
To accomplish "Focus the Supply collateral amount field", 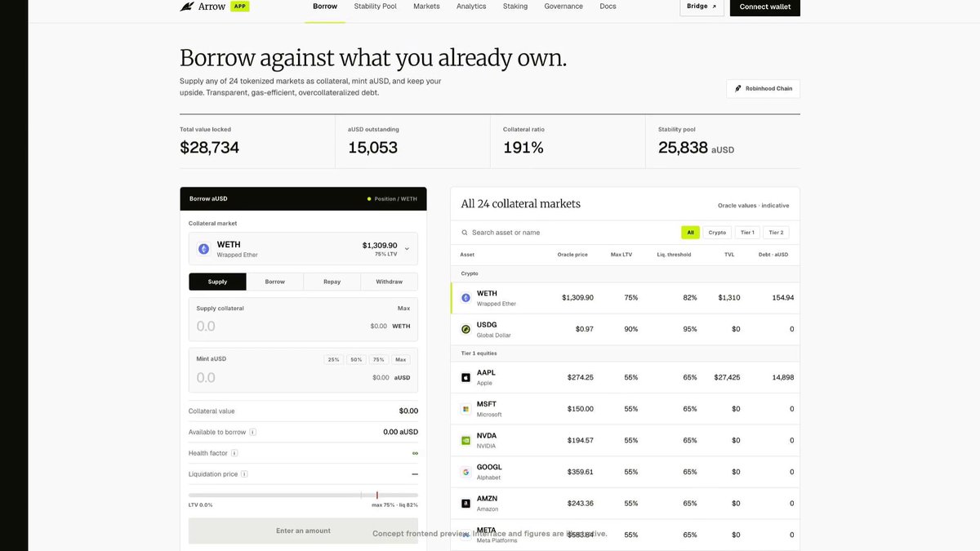I will 278,327.
